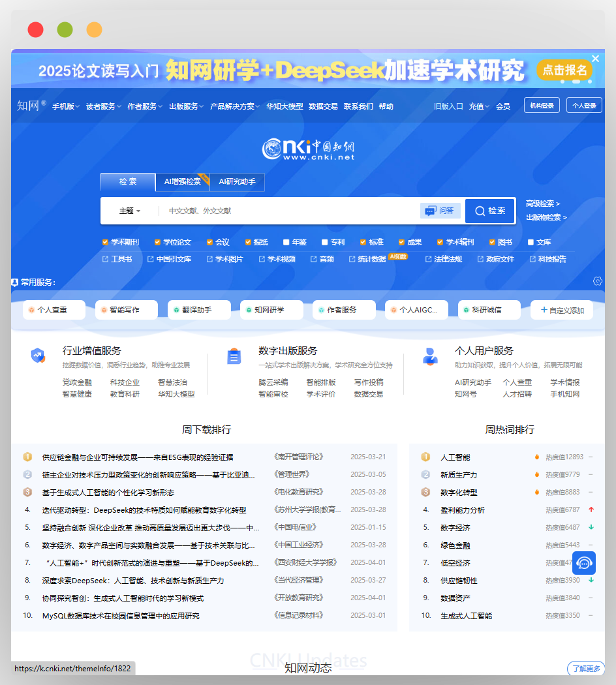Click the rank 1 medal in download ranking
This screenshot has height=685, width=616.
(x=27, y=457)
